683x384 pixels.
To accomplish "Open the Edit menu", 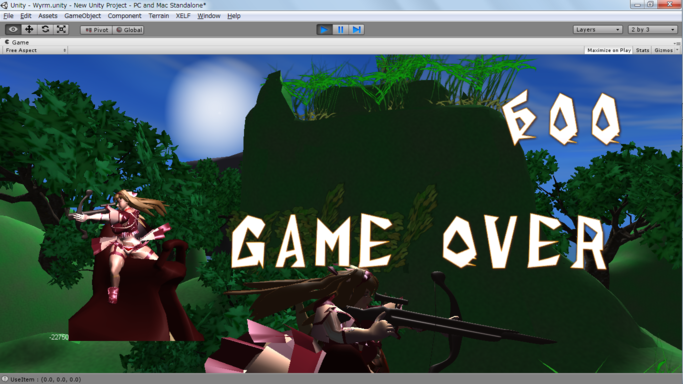I will pyautogui.click(x=26, y=16).
